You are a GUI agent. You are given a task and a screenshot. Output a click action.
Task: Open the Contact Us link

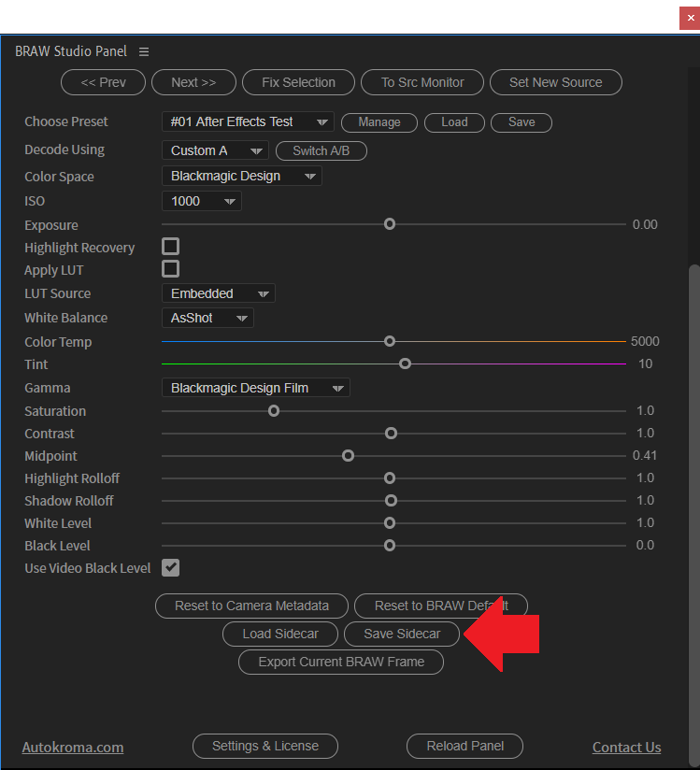626,747
